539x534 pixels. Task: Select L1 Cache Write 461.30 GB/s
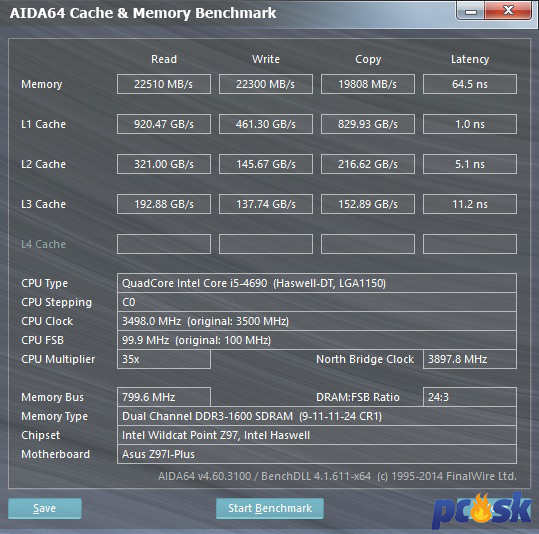coord(266,124)
